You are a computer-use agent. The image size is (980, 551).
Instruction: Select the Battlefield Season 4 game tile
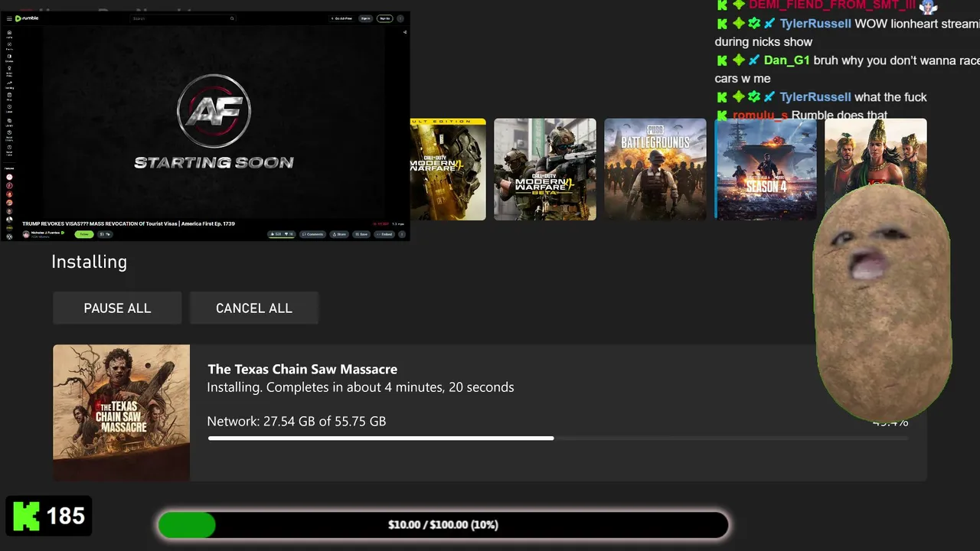coord(766,169)
